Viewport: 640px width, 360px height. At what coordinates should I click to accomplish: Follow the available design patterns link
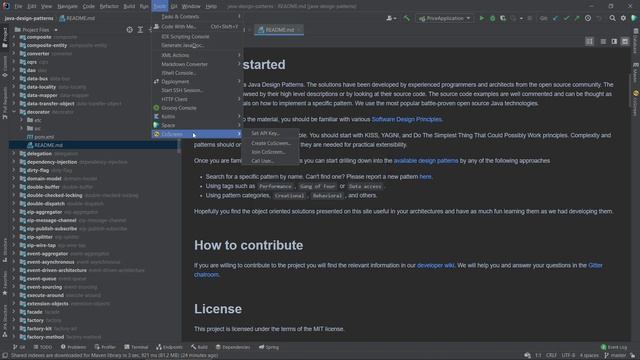pyautogui.click(x=426, y=161)
